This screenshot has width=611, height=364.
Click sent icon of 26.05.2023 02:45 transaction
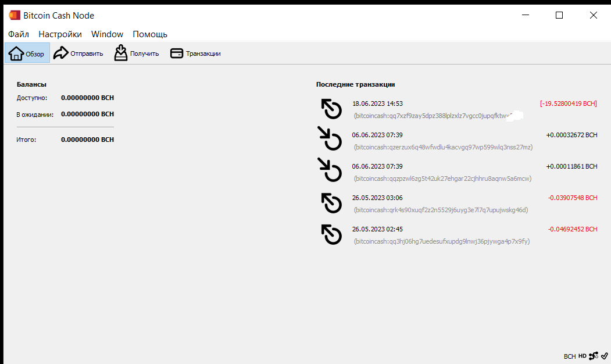331,234
